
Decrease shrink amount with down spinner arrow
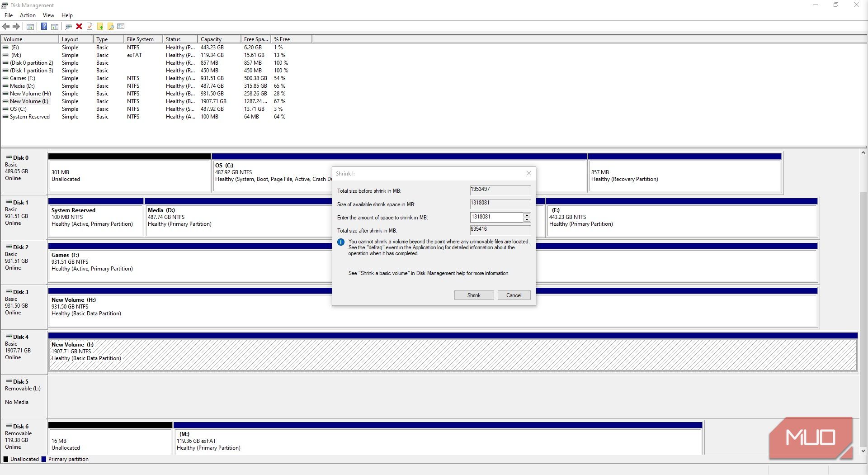tap(527, 220)
